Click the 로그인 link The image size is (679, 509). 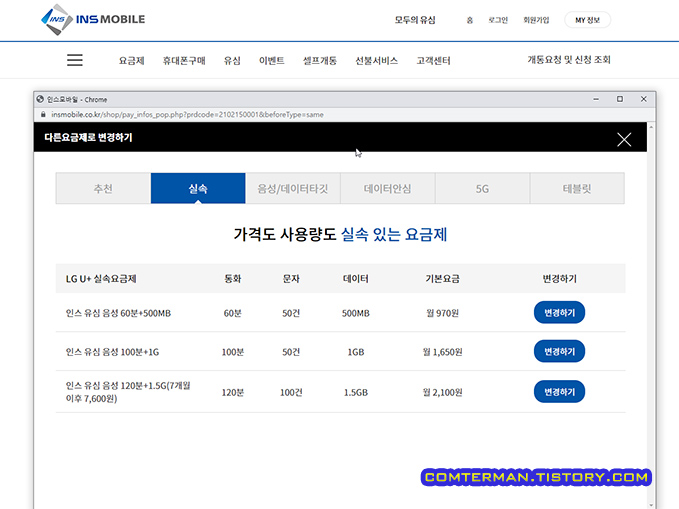click(x=498, y=20)
